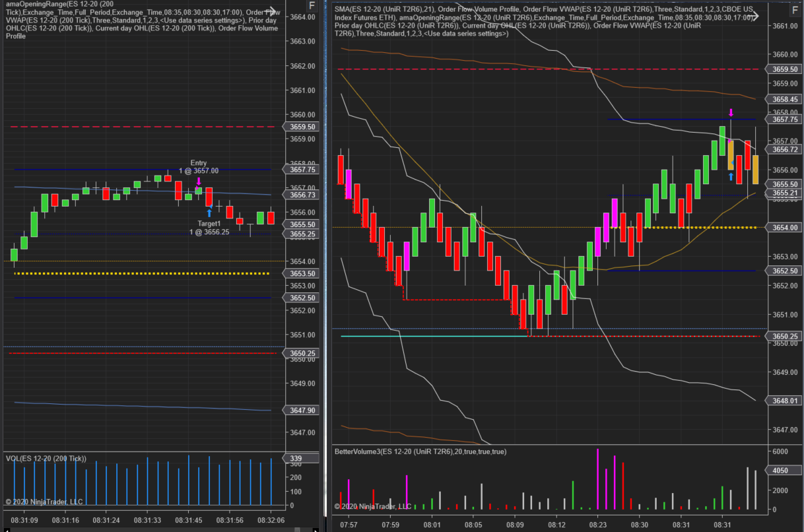Viewport: 804px width, 532px height.
Task: Select the magenta entry arrow on left chart
Action: click(199, 181)
